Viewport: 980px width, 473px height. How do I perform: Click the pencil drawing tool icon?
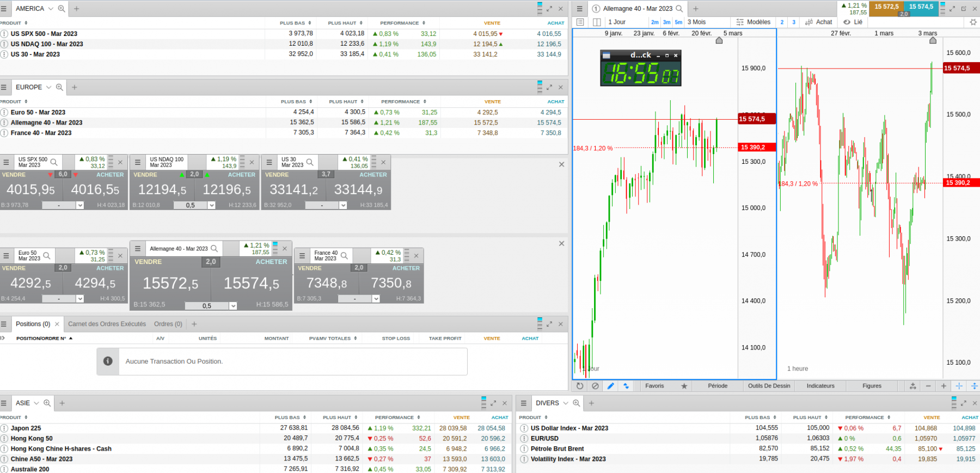610,386
